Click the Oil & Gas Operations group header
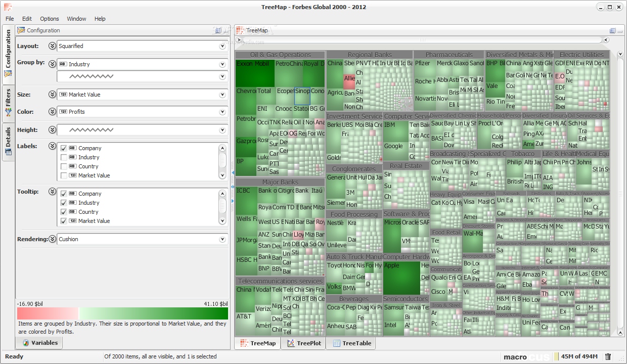The width and height of the screenshot is (627, 364). [280, 55]
